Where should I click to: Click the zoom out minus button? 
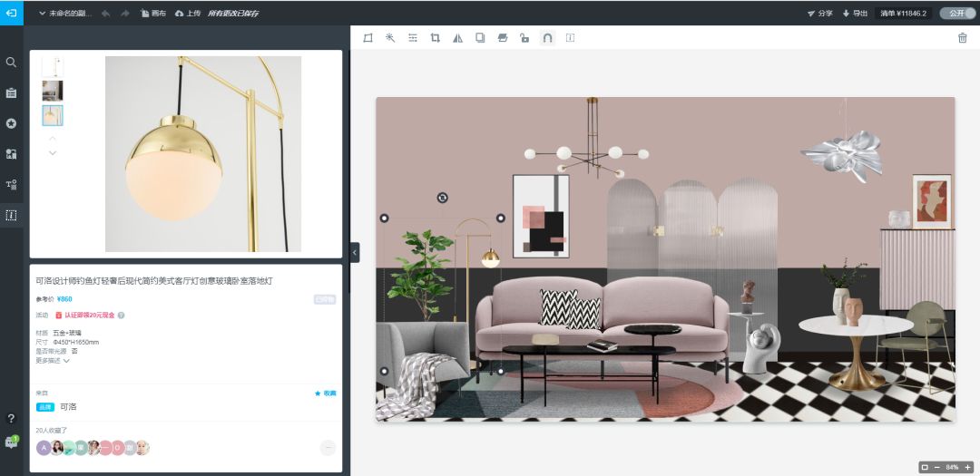click(x=936, y=467)
